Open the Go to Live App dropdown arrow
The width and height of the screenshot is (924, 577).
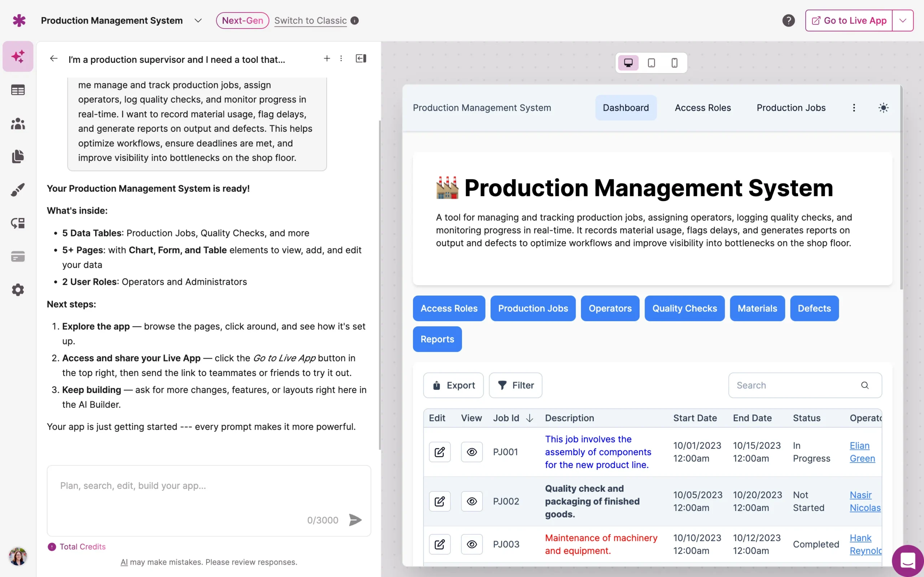coord(903,20)
